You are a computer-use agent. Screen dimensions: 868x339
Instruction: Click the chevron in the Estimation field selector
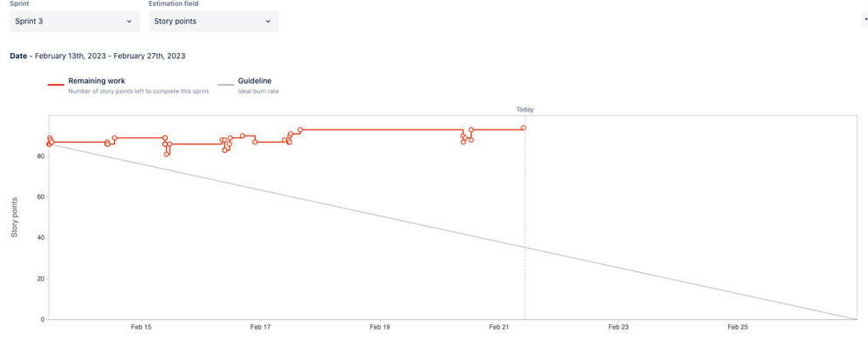click(x=268, y=22)
